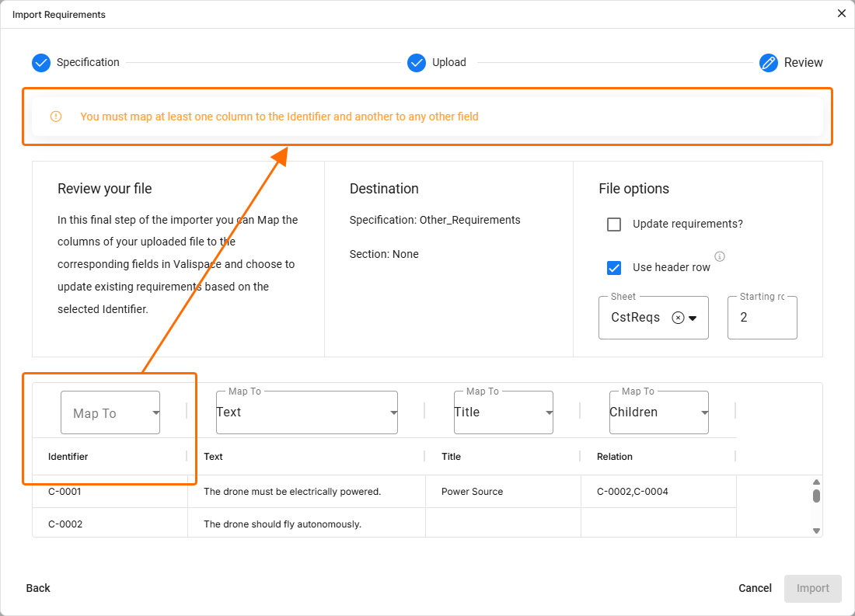Click the Back button
Image resolution: width=855 pixels, height=616 pixels.
point(38,588)
